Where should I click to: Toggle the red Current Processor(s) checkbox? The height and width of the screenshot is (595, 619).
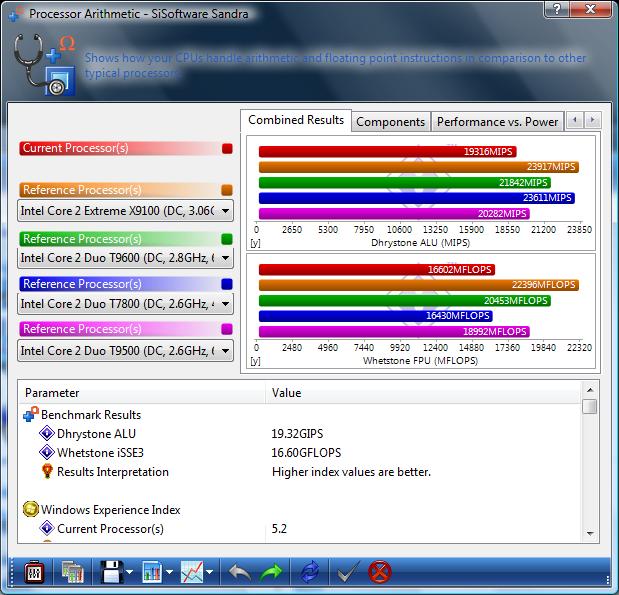tap(227, 148)
